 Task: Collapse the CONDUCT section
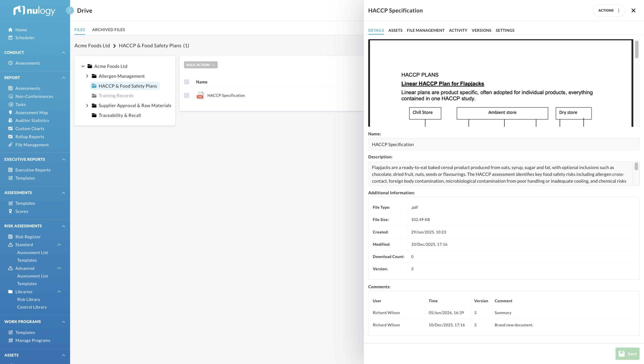click(63, 52)
